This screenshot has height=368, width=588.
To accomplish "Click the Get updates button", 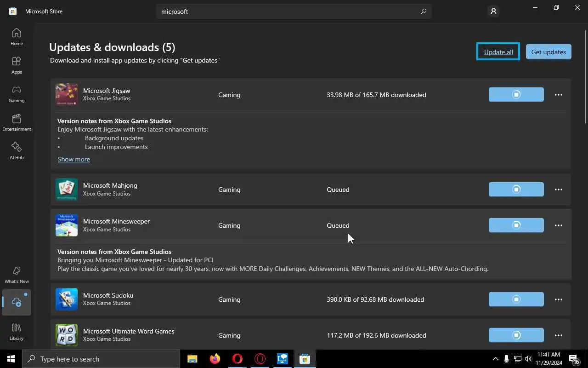I will [548, 52].
